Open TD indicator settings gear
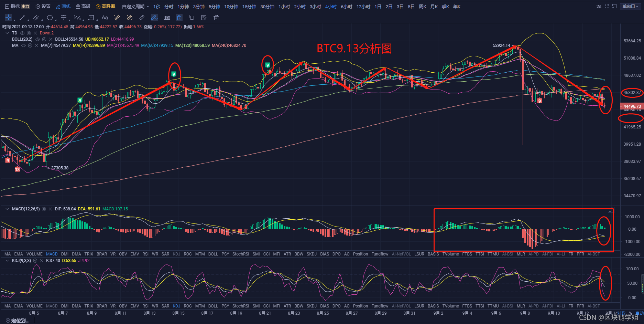Viewport: 644px width, 324px height. click(x=29, y=33)
